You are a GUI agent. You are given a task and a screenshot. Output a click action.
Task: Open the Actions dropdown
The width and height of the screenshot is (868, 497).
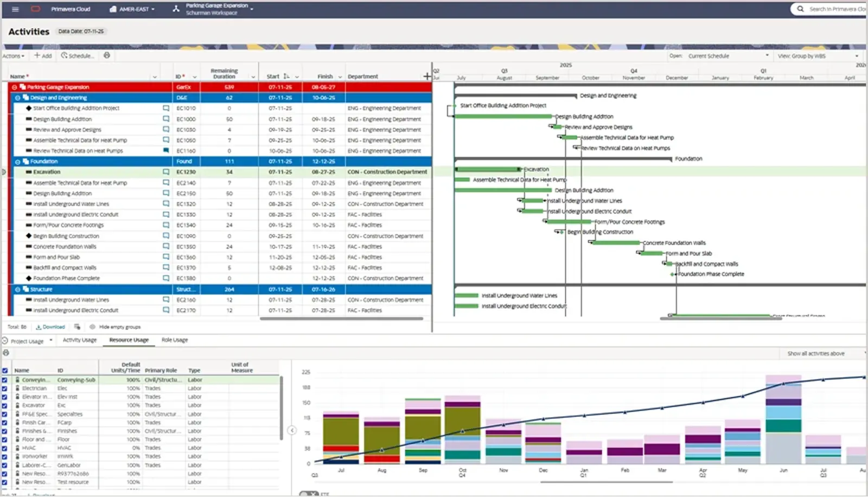click(12, 56)
